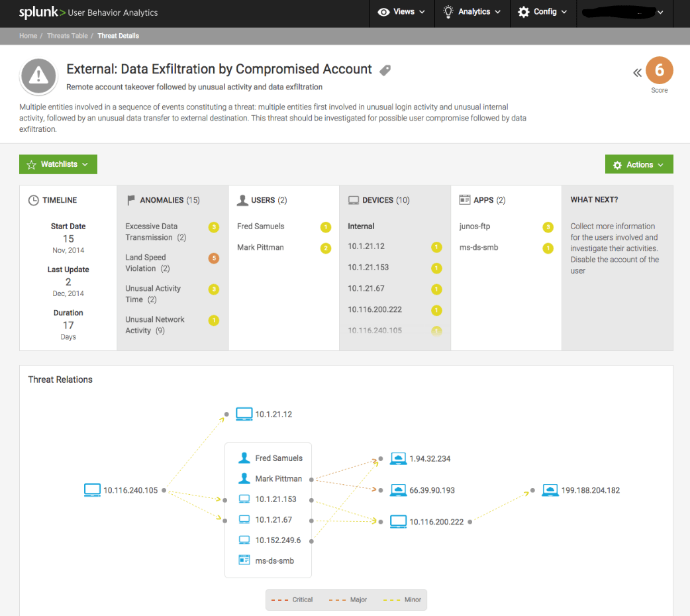Select app ms-ds-smb in Apps list
This screenshot has width=690, height=616.
pos(479,248)
